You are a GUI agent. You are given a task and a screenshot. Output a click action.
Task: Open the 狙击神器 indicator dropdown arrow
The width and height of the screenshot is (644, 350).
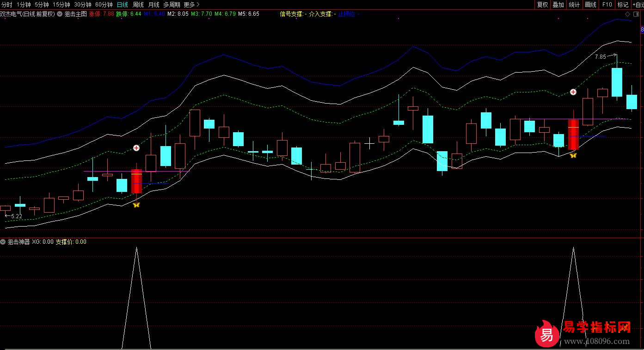click(x=3, y=242)
